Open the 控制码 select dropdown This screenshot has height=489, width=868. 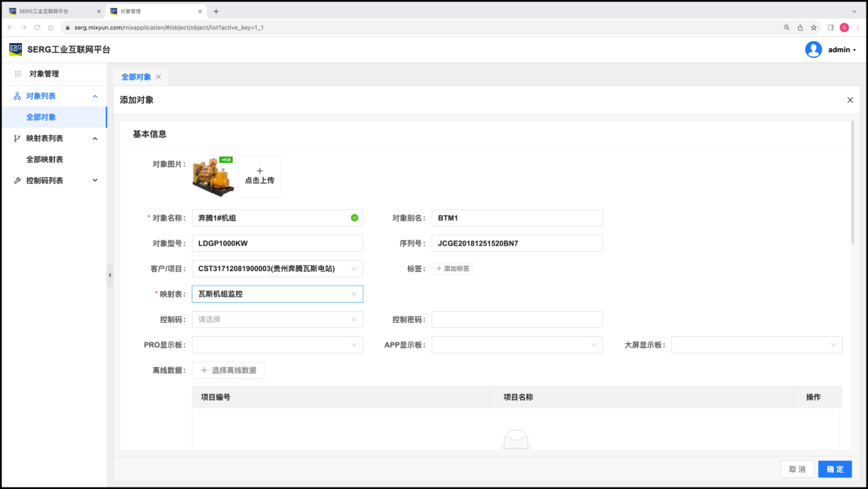point(277,319)
